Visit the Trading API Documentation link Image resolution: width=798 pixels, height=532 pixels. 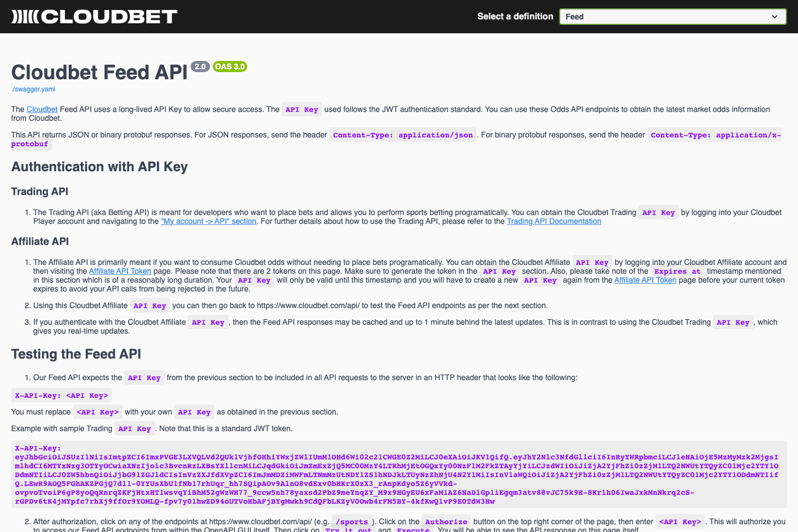click(x=554, y=221)
